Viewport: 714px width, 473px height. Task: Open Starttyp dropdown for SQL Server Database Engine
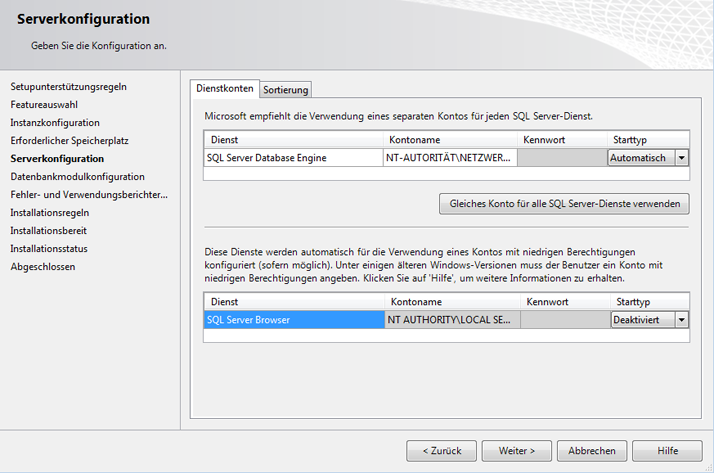click(x=682, y=158)
